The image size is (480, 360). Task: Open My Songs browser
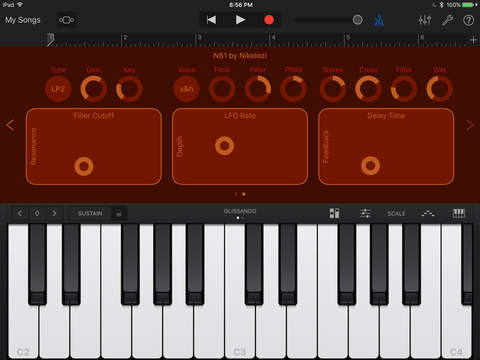pos(23,20)
